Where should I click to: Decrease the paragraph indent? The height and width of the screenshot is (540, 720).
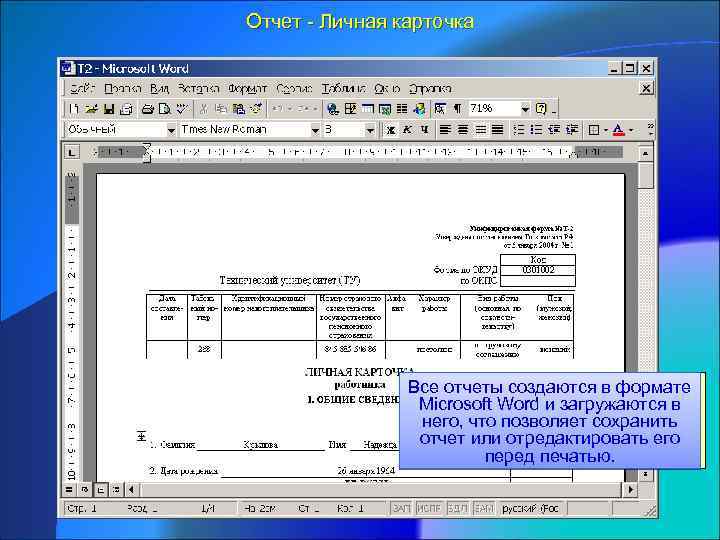pos(554,130)
